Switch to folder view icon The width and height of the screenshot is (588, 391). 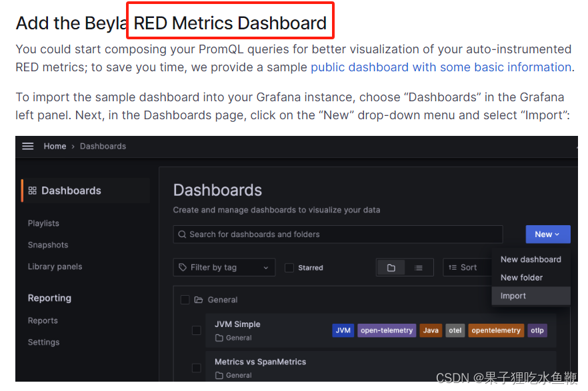pyautogui.click(x=391, y=268)
